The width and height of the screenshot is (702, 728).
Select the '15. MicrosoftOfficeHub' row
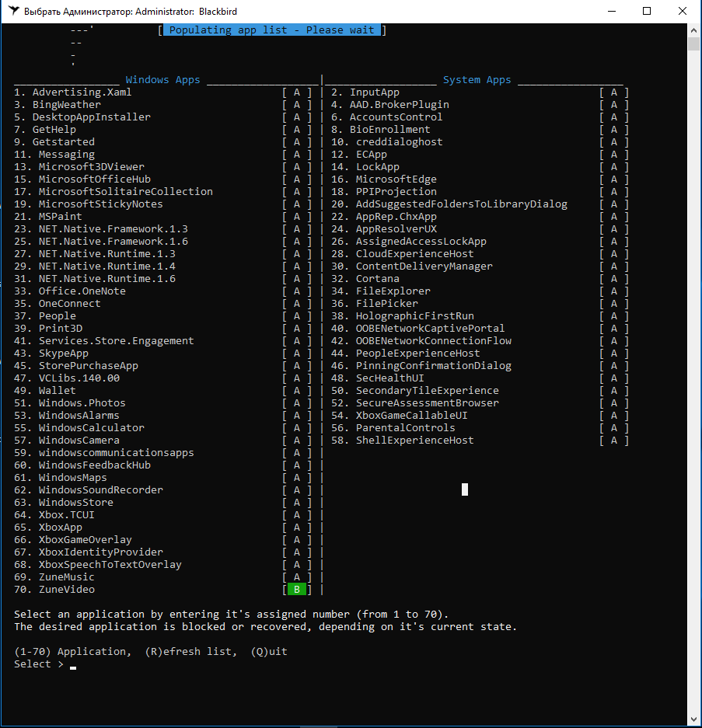click(x=162, y=179)
